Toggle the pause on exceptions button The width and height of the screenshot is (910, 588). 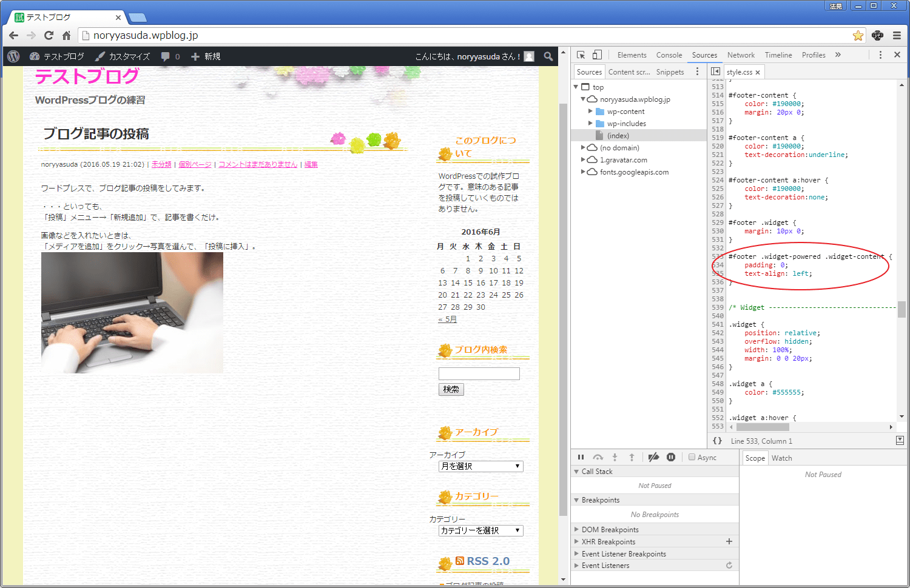671,457
